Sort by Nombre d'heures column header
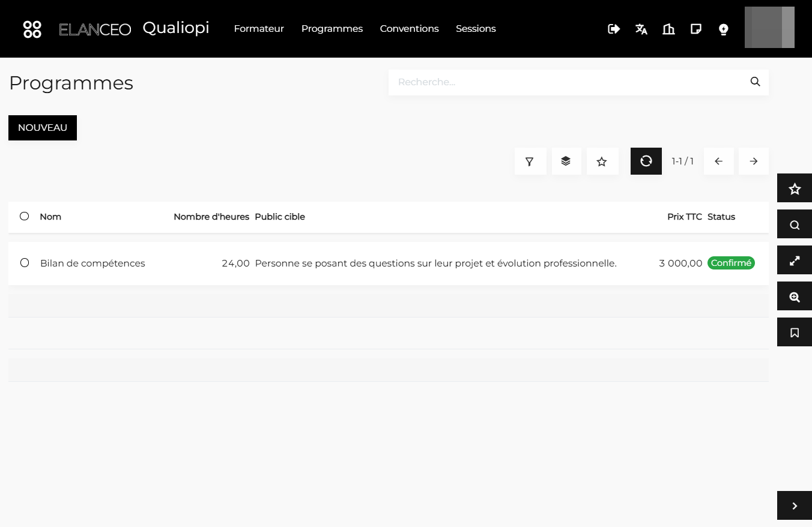The width and height of the screenshot is (812, 527). coord(211,217)
